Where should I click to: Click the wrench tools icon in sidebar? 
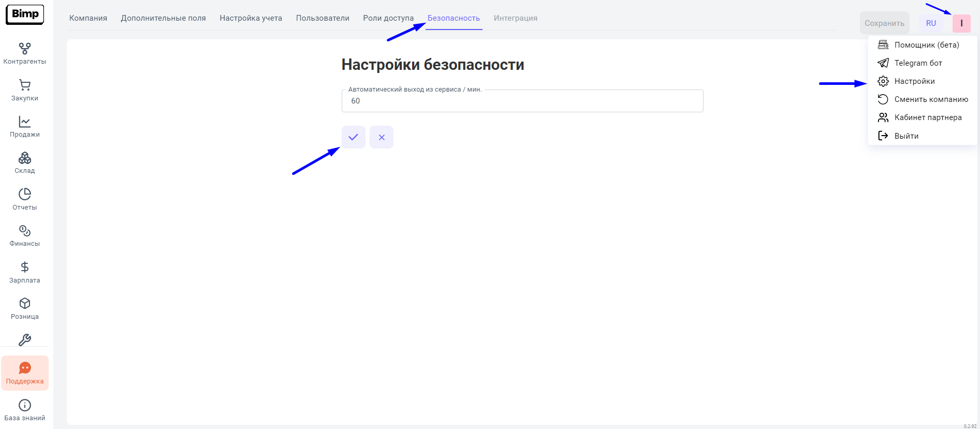(24, 340)
